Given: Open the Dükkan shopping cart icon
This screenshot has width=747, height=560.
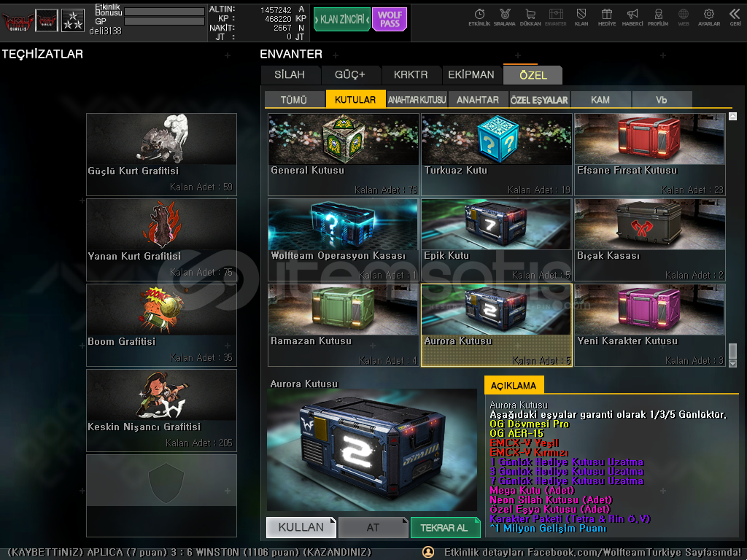Looking at the screenshot, I should 530,17.
